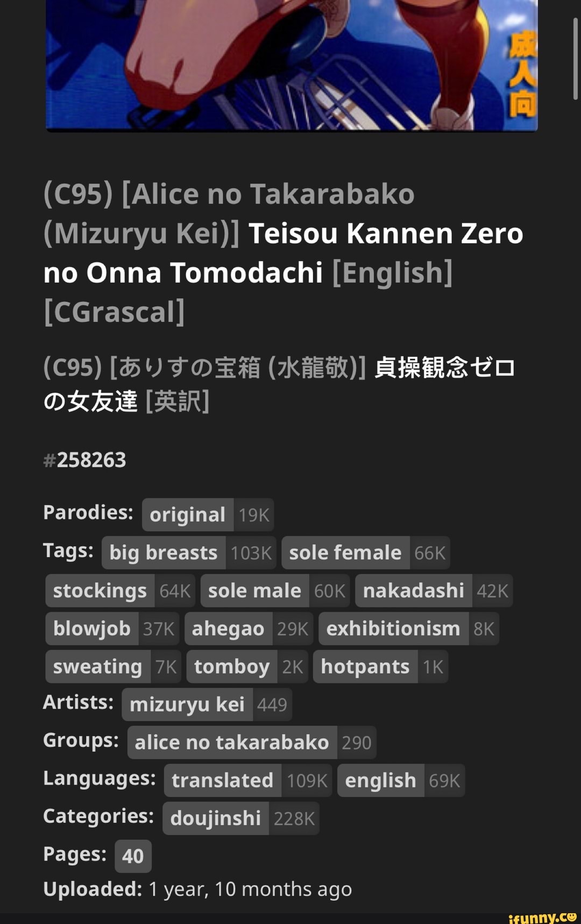Open the 'nakadashi' tag
Screen dimensions: 581x924
tap(413, 591)
